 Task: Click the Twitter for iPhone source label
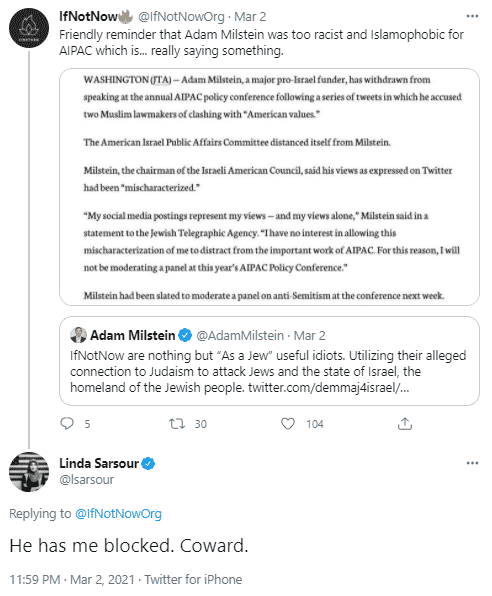pyautogui.click(x=193, y=580)
